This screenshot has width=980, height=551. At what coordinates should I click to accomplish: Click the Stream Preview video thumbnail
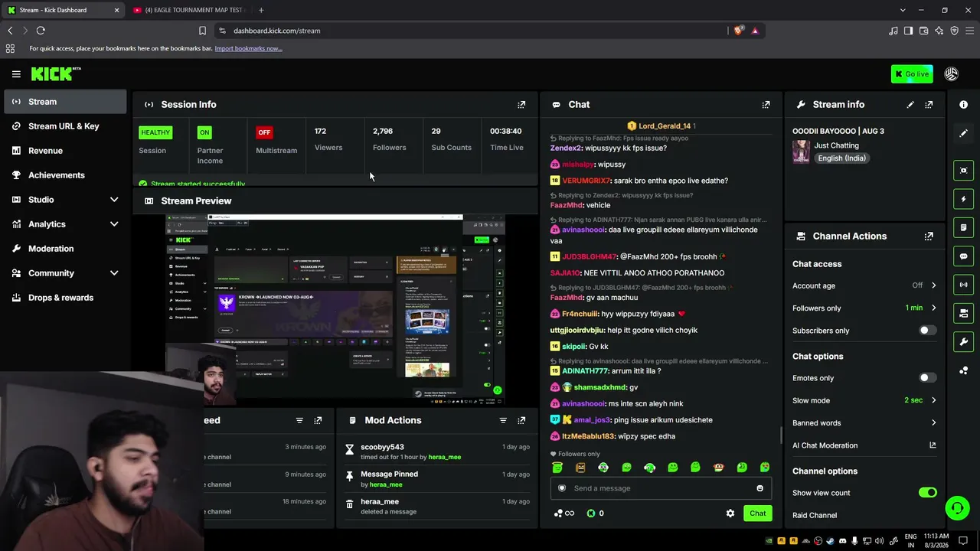[x=335, y=309]
